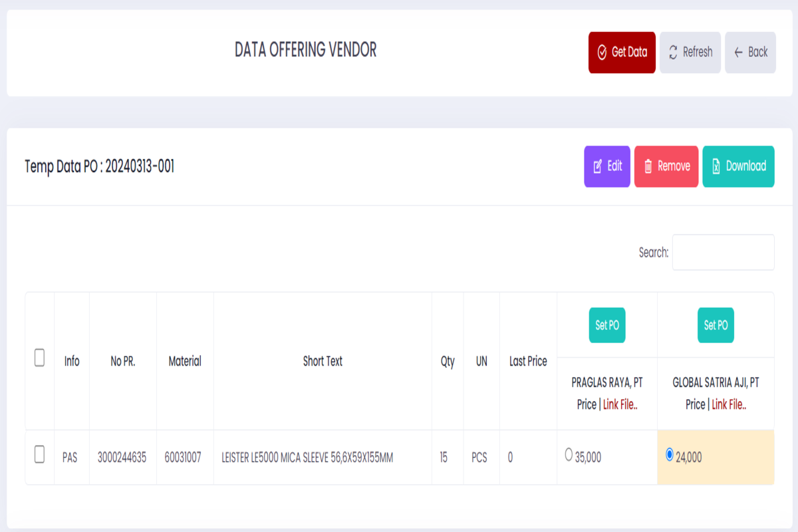Click the checkmark icon on Get Data

(602, 53)
